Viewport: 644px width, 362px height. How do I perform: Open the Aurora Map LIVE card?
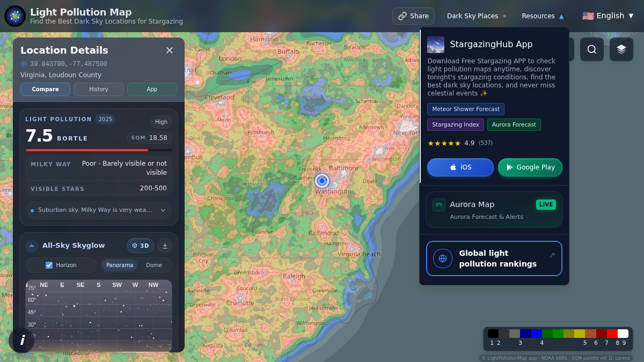[494, 210]
